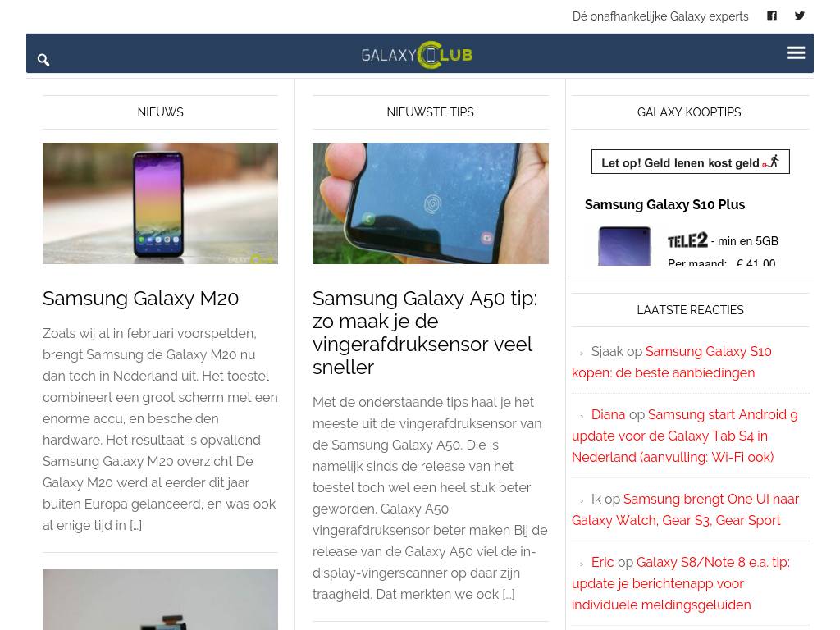Open the Twitter bird icon

point(799,16)
